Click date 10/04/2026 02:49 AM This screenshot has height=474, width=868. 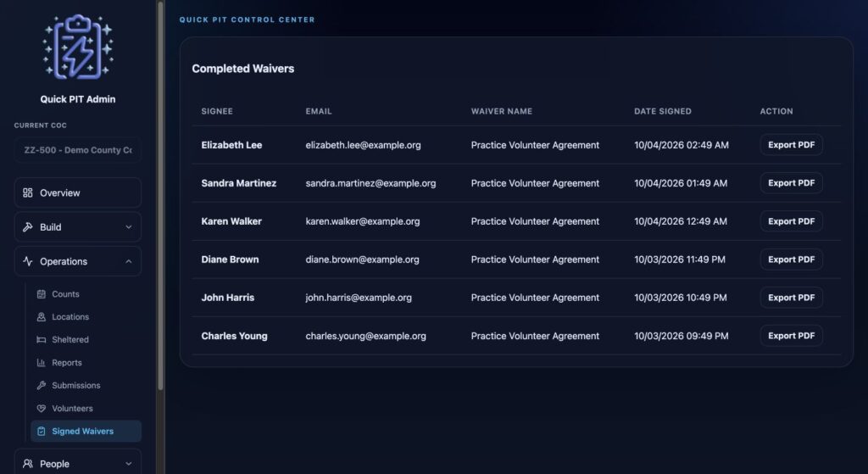tap(682, 145)
